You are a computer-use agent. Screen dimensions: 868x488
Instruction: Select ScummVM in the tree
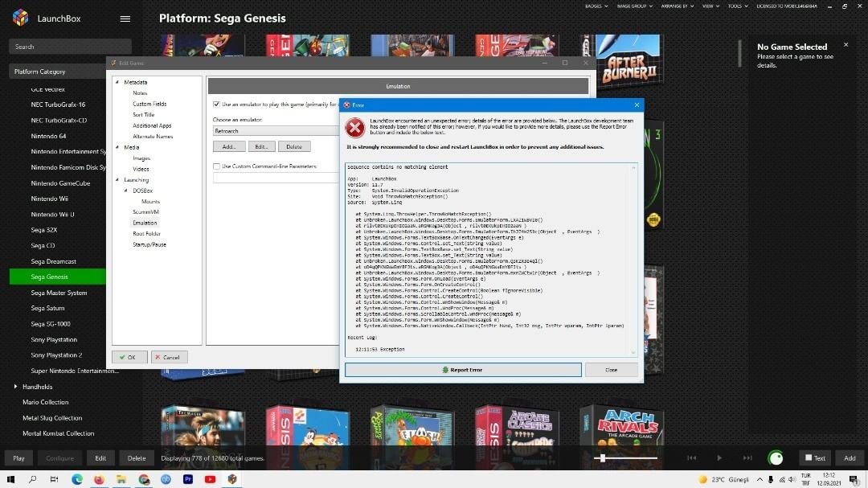click(x=145, y=212)
